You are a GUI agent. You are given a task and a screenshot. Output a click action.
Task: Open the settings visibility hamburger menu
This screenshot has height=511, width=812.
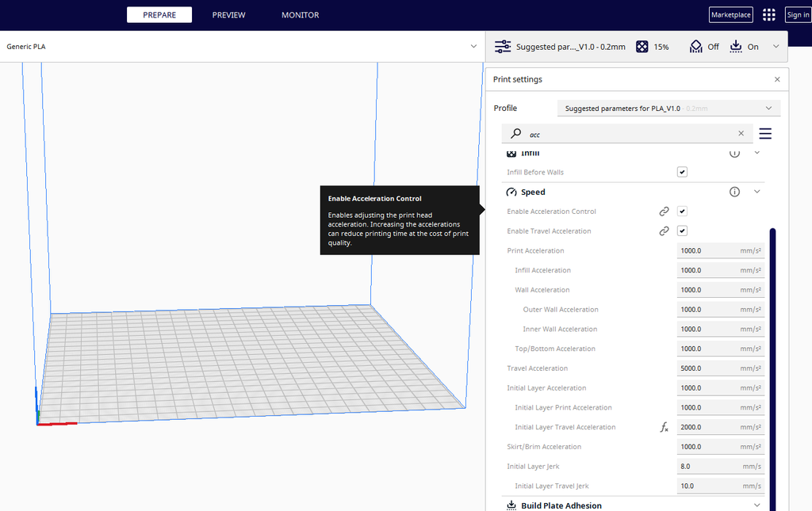tap(765, 133)
